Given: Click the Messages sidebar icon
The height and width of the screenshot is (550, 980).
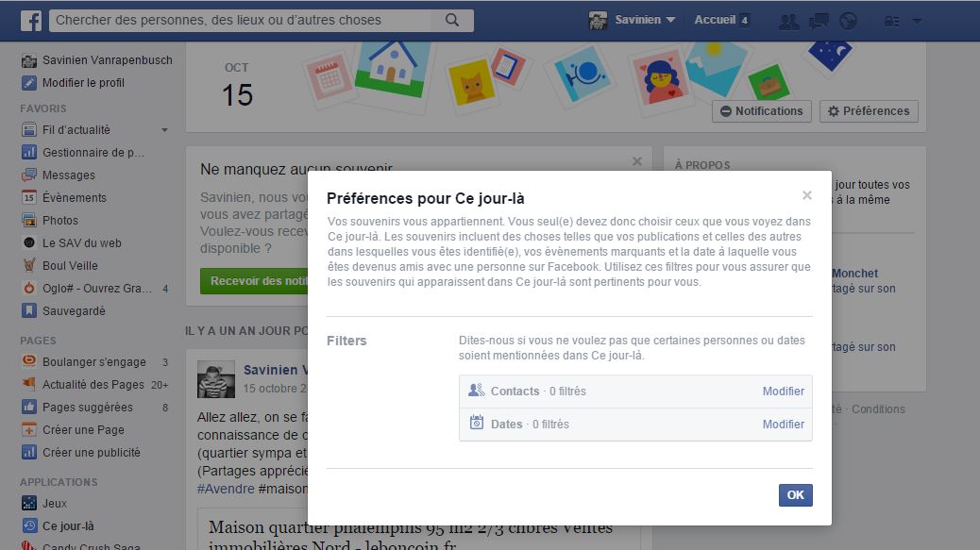Looking at the screenshot, I should [x=28, y=175].
